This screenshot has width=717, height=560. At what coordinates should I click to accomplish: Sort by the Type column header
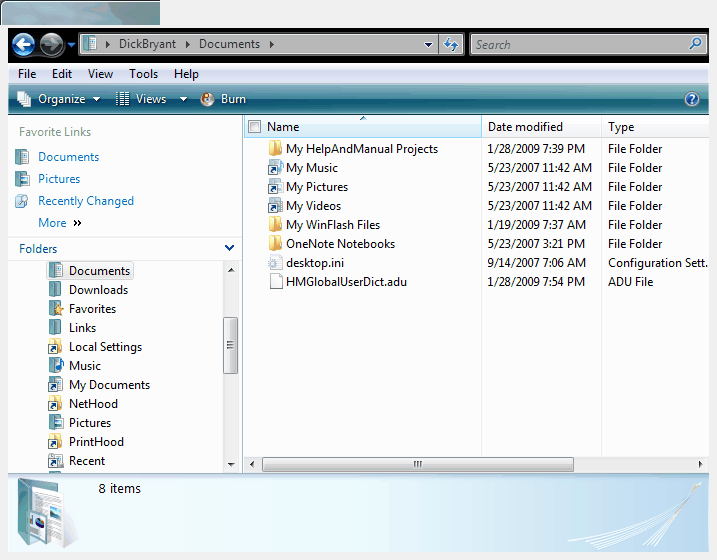(x=655, y=127)
